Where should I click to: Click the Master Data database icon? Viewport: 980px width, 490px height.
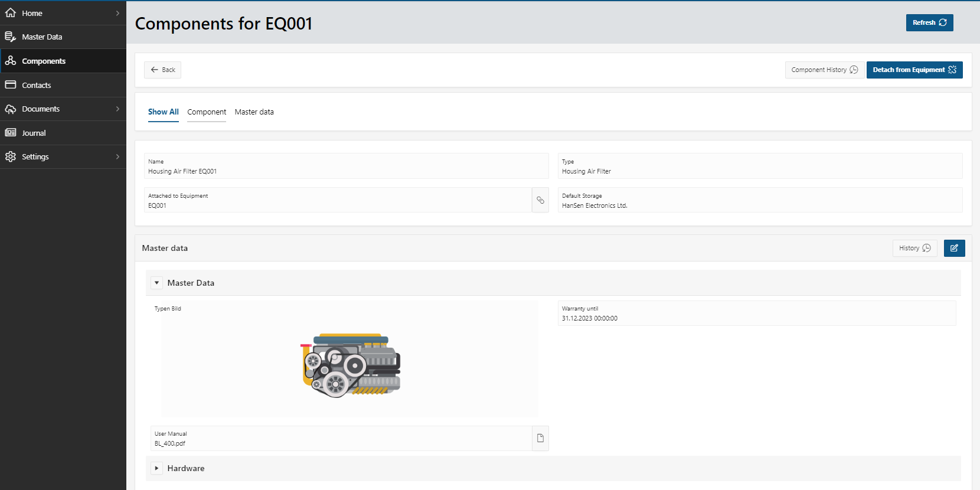tap(11, 37)
